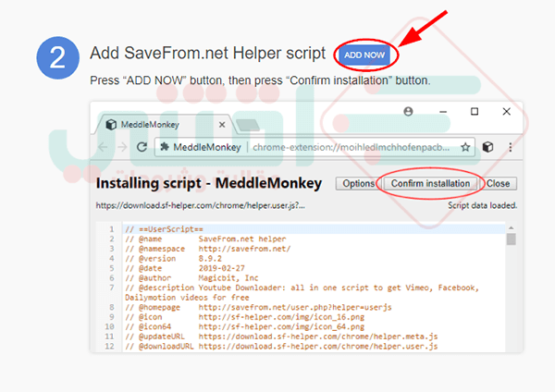The height and width of the screenshot is (392, 555).
Task: Click 'Add SaveFrom.net Helper script' heading
Action: [207, 54]
